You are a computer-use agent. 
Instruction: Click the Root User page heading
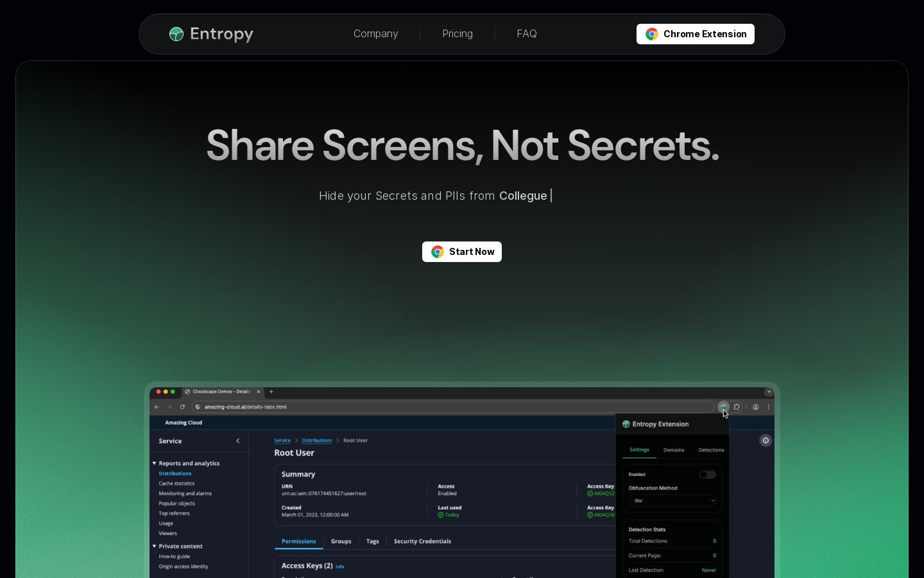295,453
